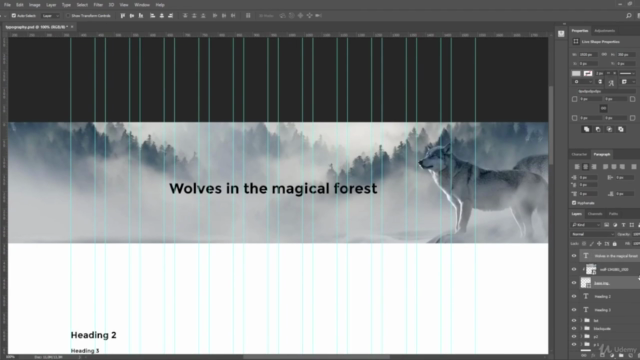This screenshot has width=640, height=360.
Task: Toggle Show Transform Controls checkbox
Action: tap(68, 16)
